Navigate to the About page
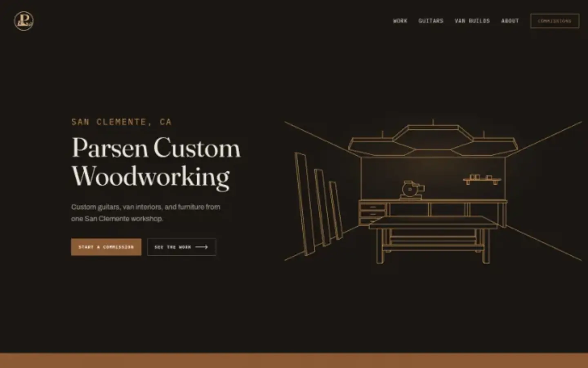Screen dimensions: 588x368 tap(510, 21)
